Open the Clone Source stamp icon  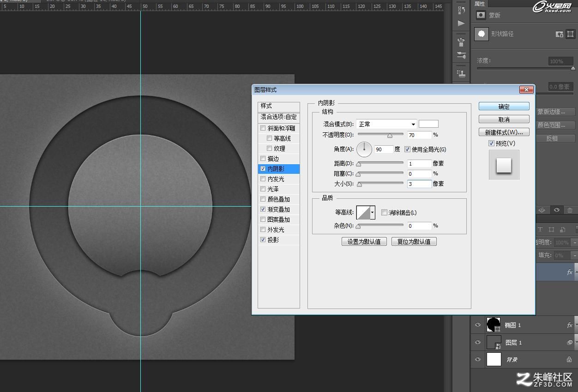(461, 73)
